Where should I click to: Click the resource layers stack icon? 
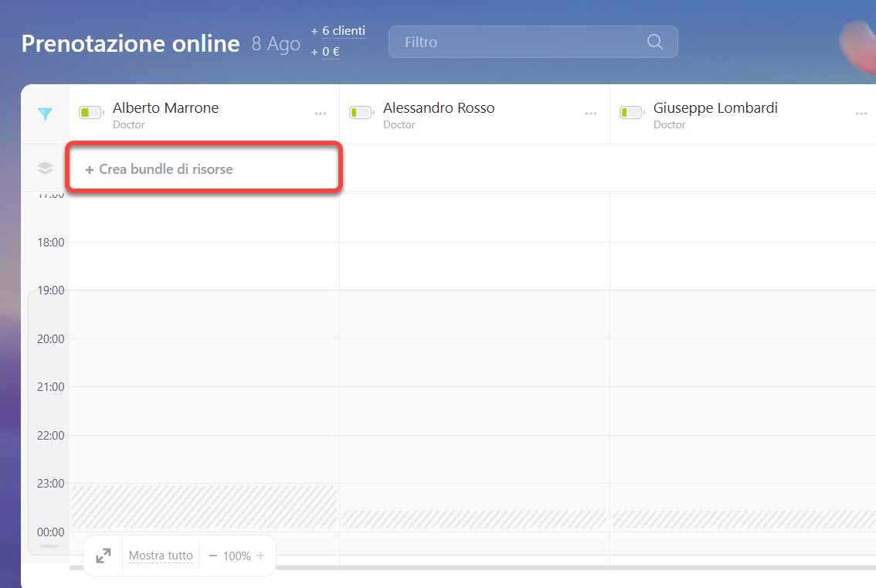pos(46,168)
